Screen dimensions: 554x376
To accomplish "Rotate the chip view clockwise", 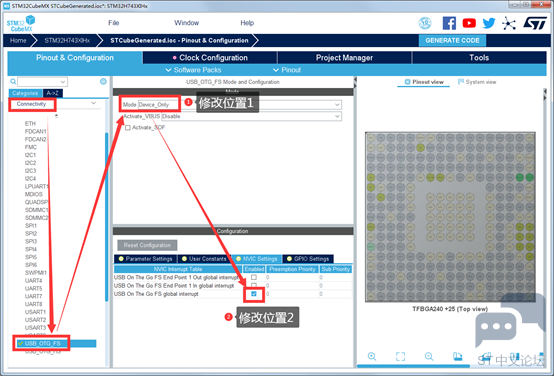I will tap(458, 356).
